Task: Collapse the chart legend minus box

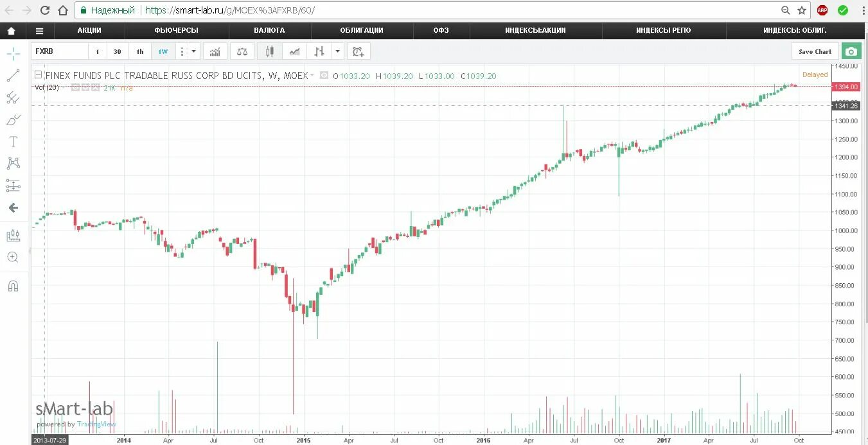Action: [x=38, y=75]
